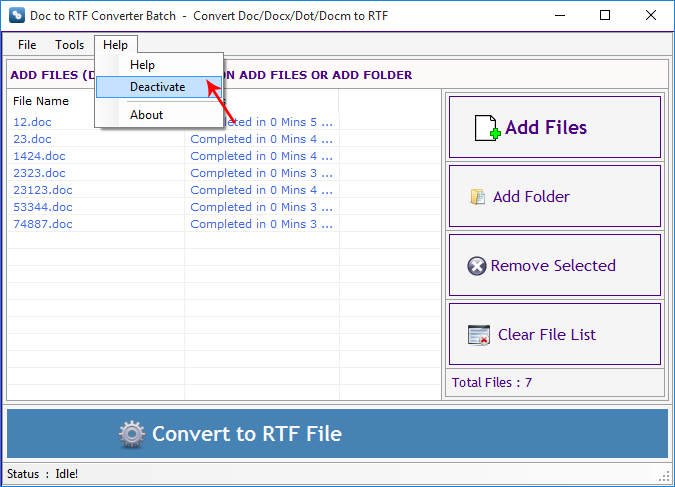Click the File Name column header

(x=41, y=101)
